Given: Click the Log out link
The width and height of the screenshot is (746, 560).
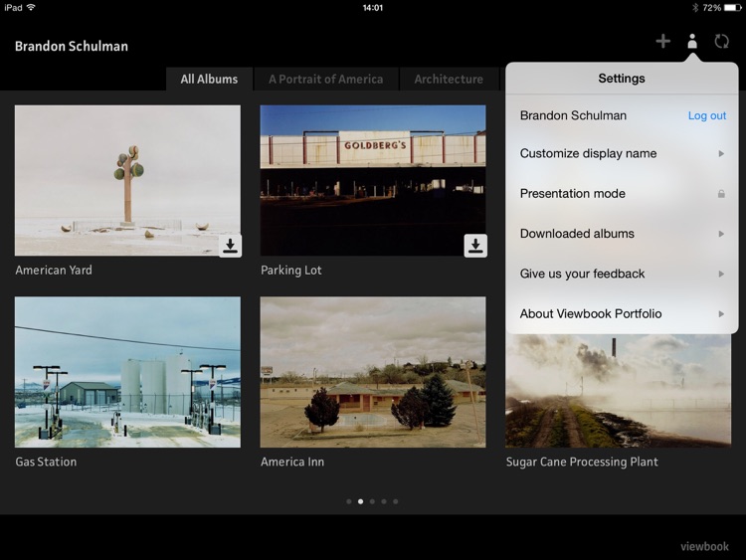Looking at the screenshot, I should [707, 115].
